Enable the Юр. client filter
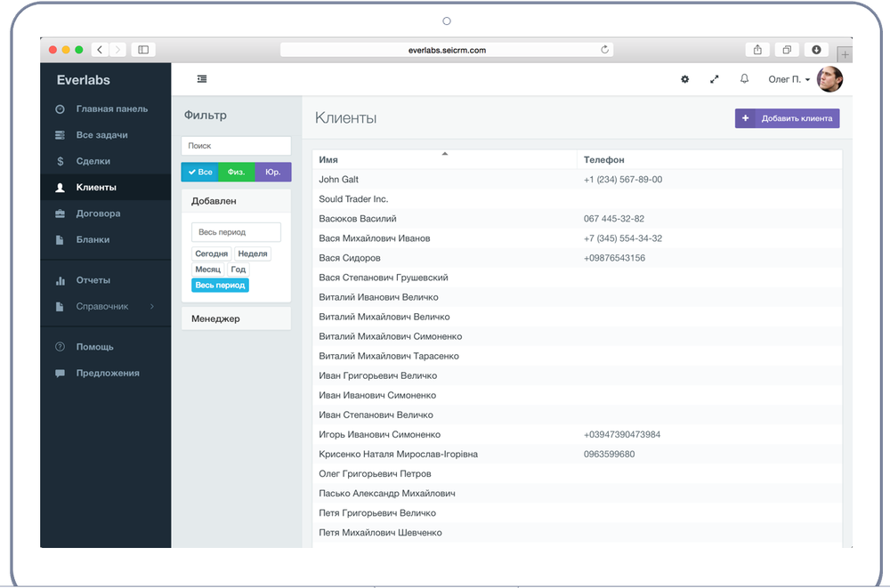890x588 pixels. point(271,171)
